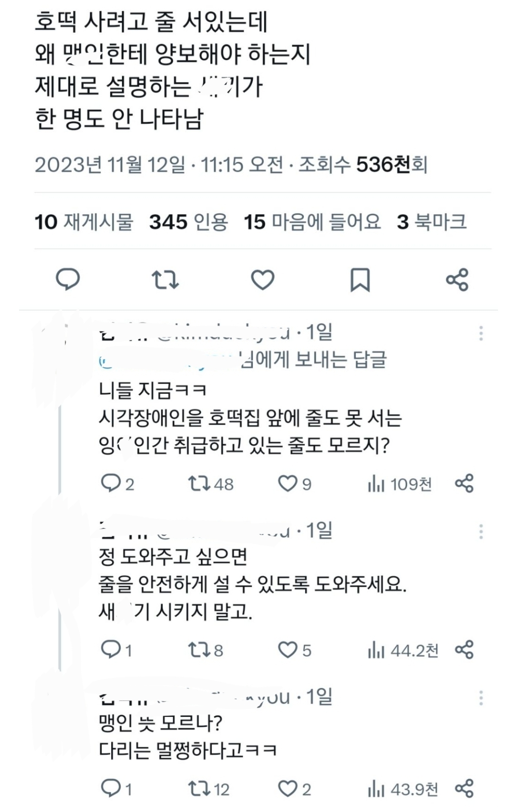
Task: Click the reply icon on main post
Action: (68, 280)
